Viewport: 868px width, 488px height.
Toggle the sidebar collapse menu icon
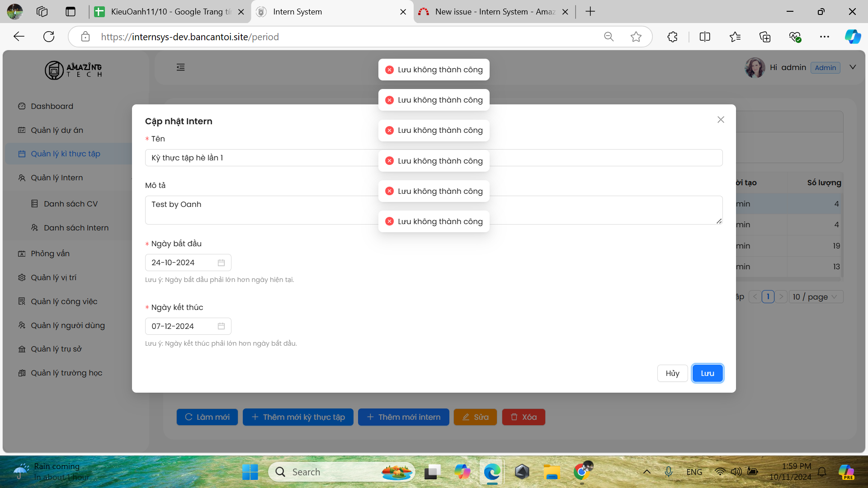pos(181,67)
